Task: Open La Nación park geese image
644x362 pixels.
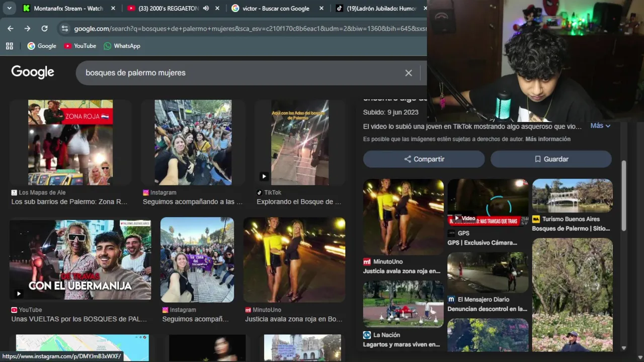Action: pyautogui.click(x=404, y=304)
